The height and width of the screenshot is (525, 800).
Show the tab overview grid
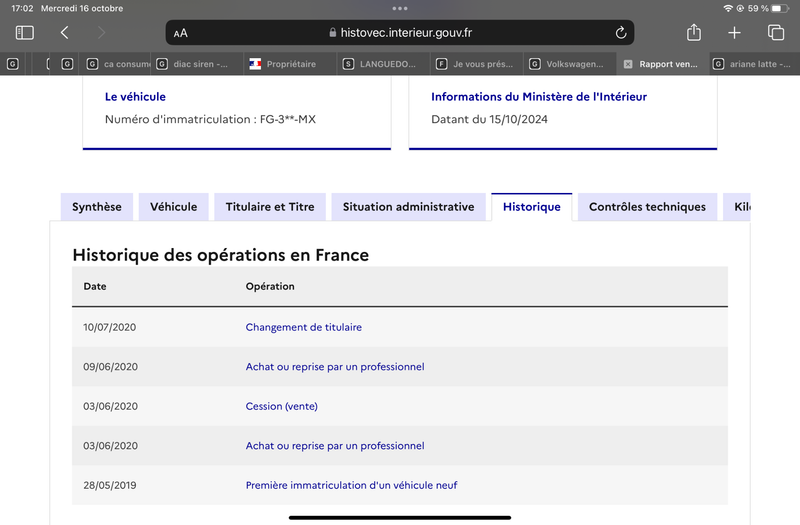pyautogui.click(x=776, y=32)
